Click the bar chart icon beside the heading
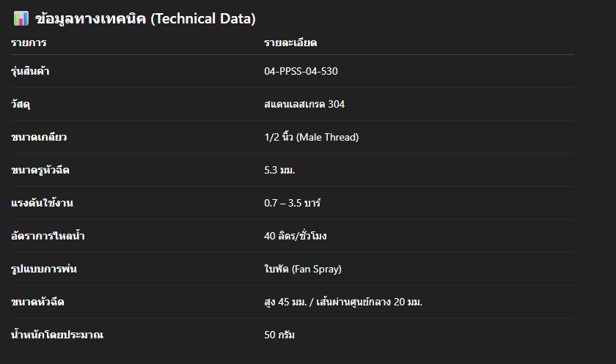The image size is (616, 364). tap(21, 19)
